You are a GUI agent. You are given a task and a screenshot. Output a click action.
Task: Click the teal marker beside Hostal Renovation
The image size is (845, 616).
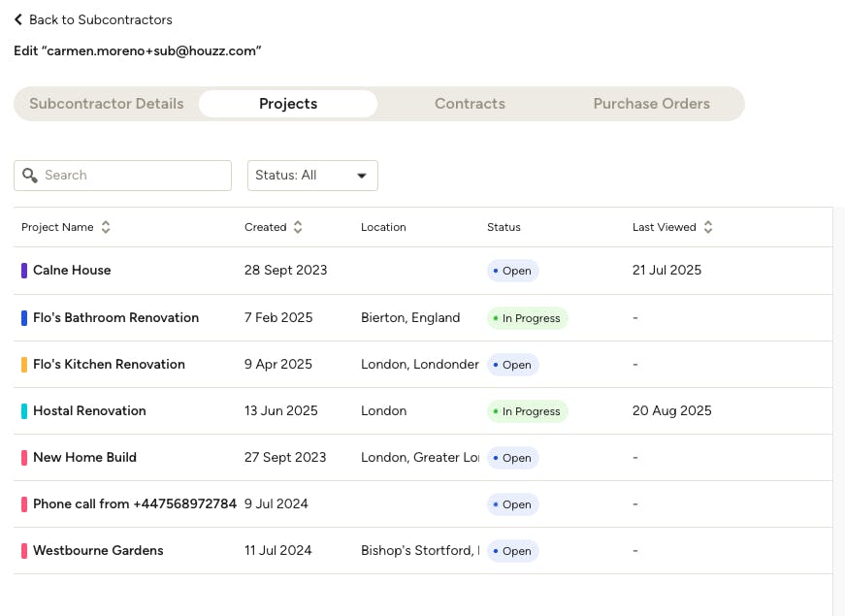[24, 411]
